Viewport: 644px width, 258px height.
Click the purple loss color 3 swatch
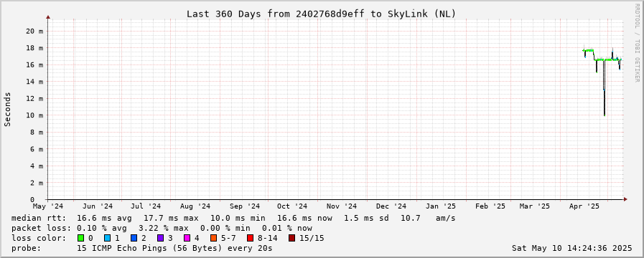point(160,238)
